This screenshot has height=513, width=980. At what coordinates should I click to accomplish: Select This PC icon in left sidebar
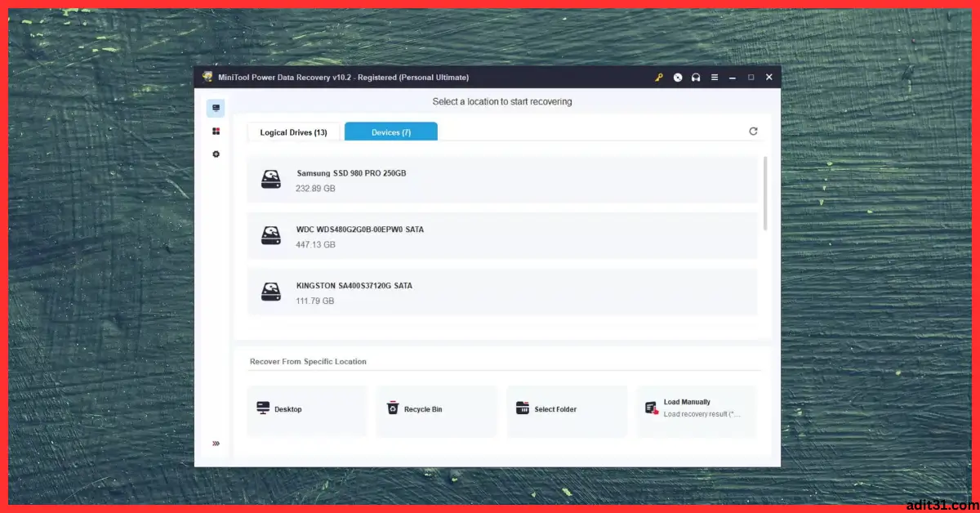coord(216,108)
